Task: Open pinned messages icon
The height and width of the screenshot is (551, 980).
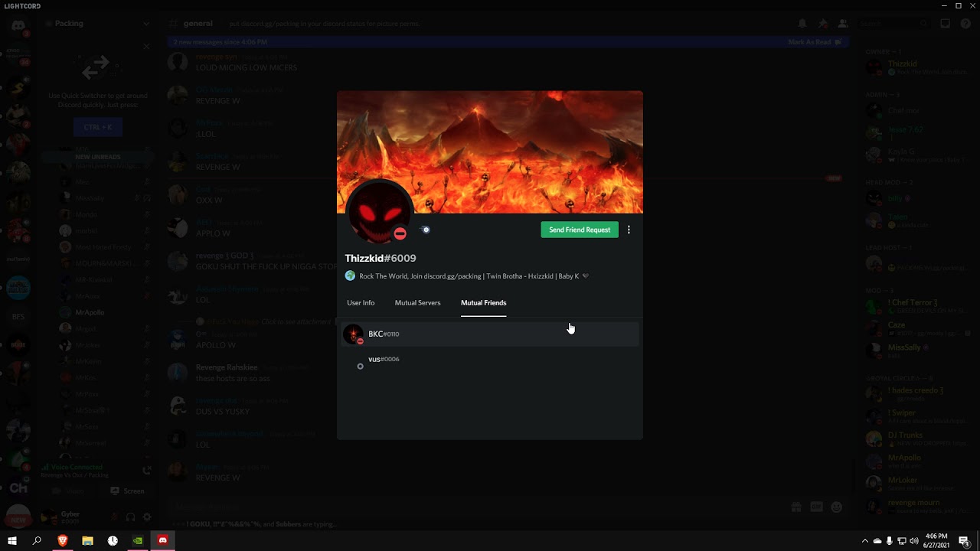Action: pyautogui.click(x=822, y=24)
